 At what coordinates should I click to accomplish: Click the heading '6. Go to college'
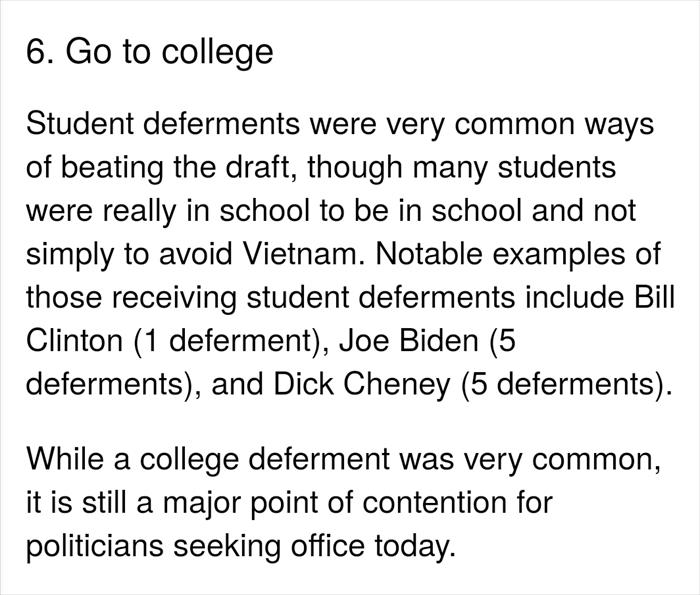pyautogui.click(x=150, y=53)
